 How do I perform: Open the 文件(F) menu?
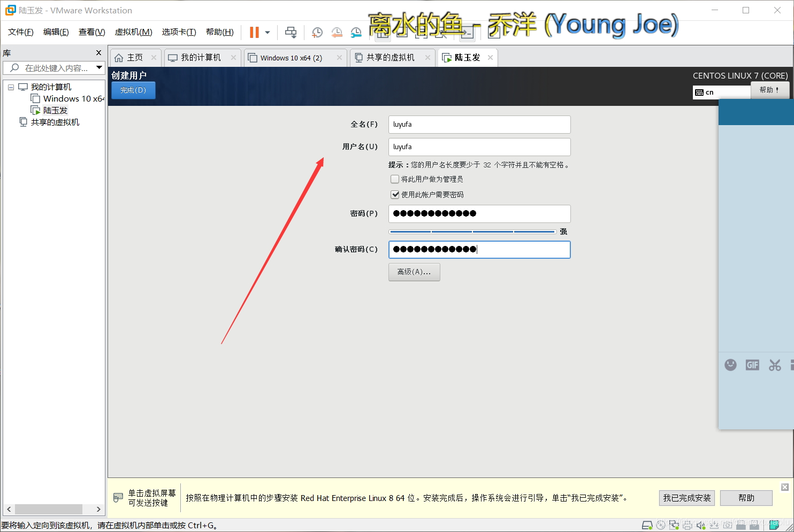click(21, 32)
